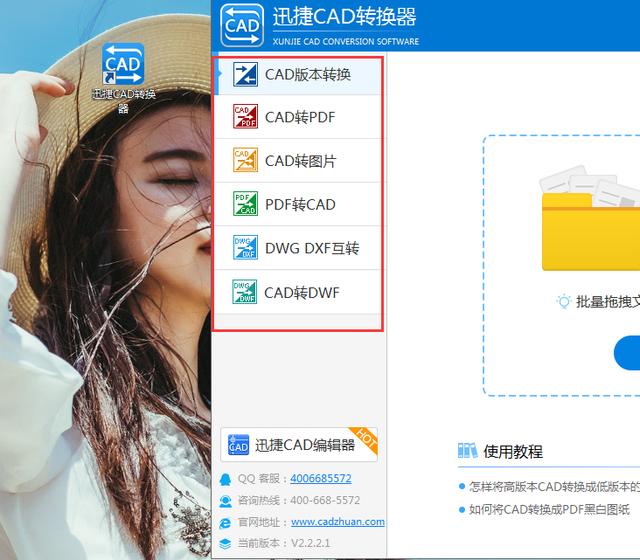Click the lightbulb icon beside 批量拖拽

pos(564,302)
